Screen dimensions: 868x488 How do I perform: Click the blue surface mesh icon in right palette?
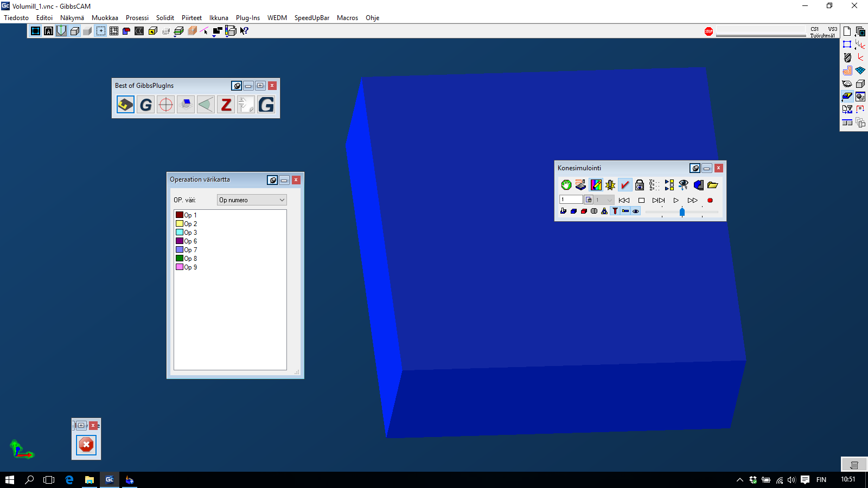860,70
